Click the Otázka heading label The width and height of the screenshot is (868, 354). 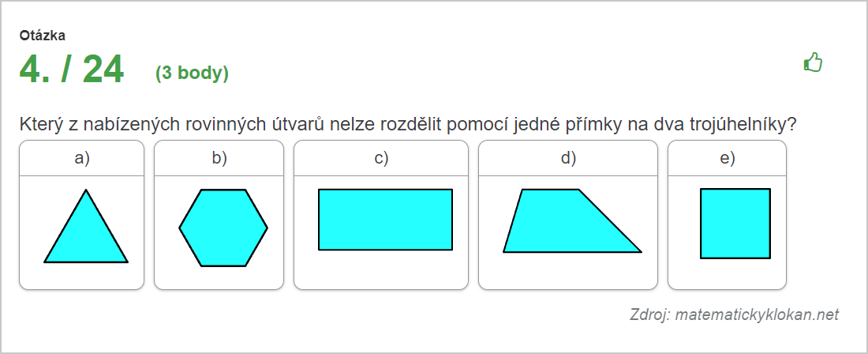pos(42,36)
